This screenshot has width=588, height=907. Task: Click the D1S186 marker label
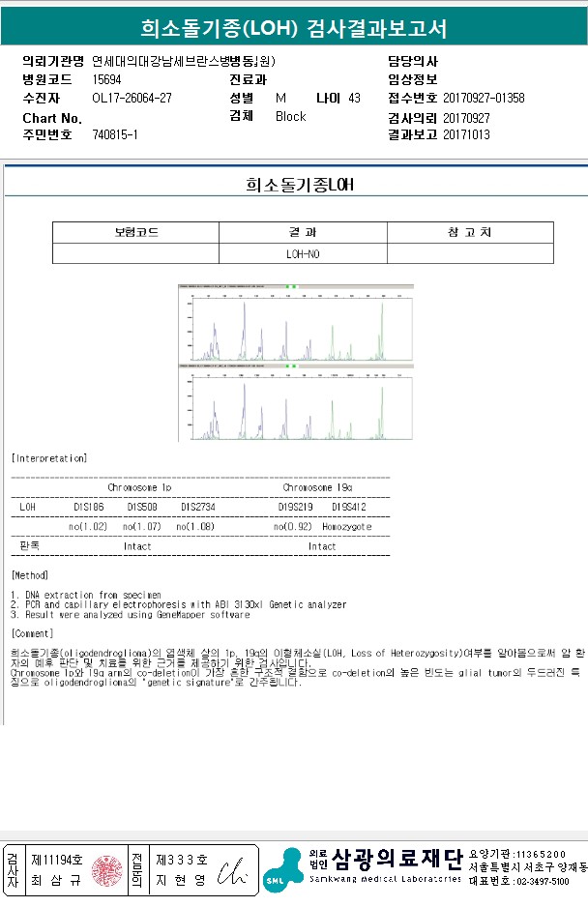click(x=89, y=507)
